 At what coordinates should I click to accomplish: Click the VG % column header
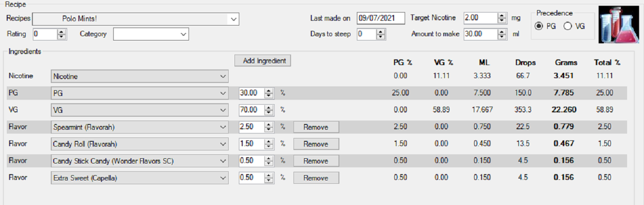tap(443, 62)
